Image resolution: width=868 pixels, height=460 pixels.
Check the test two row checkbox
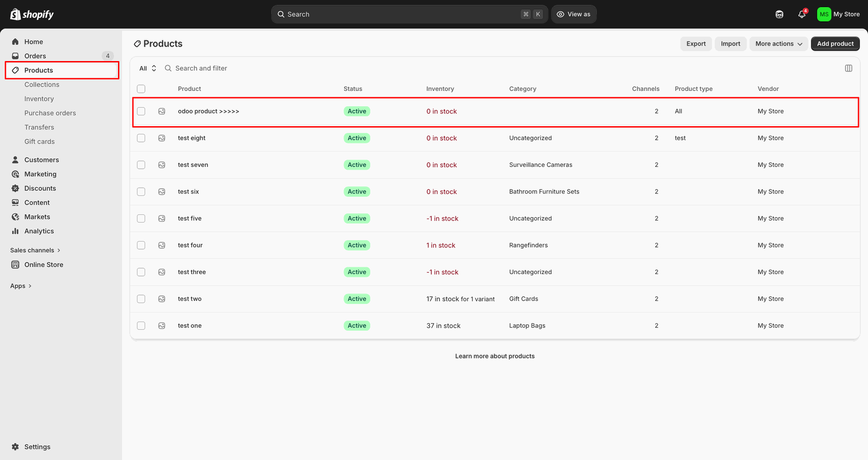tap(141, 299)
